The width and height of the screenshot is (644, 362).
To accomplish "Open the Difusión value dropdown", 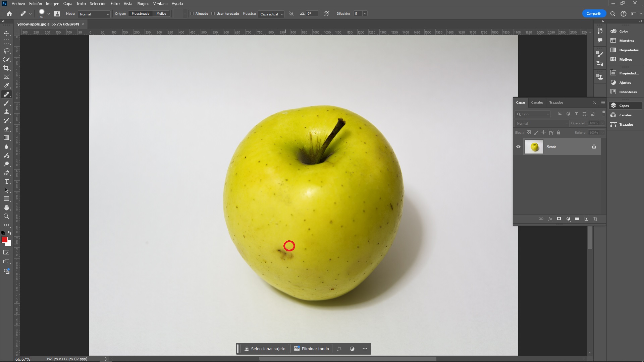I will click(x=365, y=14).
